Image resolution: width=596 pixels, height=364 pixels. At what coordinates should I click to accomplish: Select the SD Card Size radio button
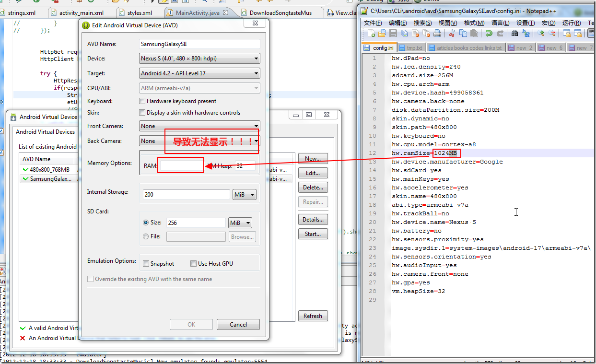(x=146, y=223)
